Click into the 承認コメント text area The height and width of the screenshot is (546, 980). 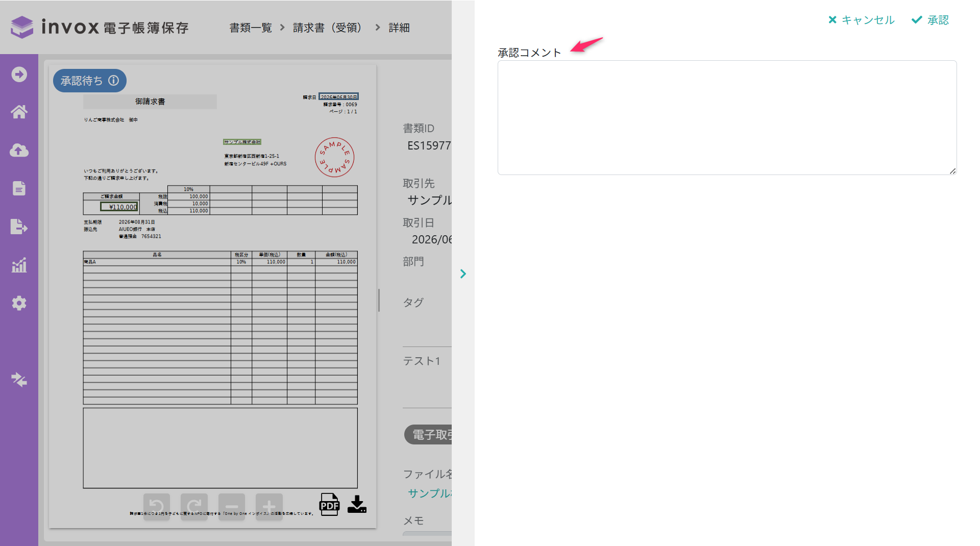tap(727, 117)
